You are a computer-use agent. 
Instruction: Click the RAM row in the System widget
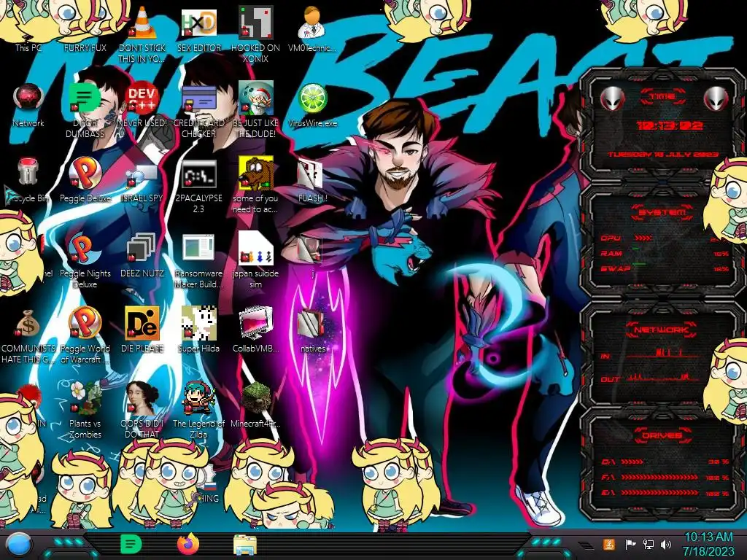[x=665, y=253]
